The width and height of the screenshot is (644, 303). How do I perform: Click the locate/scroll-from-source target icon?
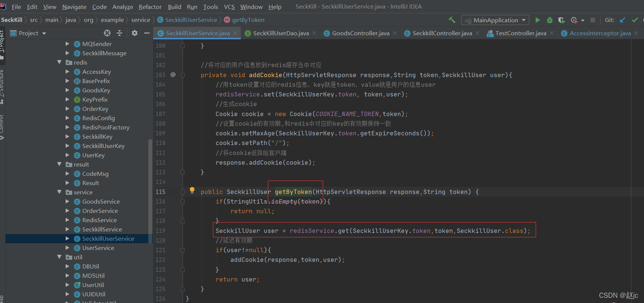tap(107, 33)
